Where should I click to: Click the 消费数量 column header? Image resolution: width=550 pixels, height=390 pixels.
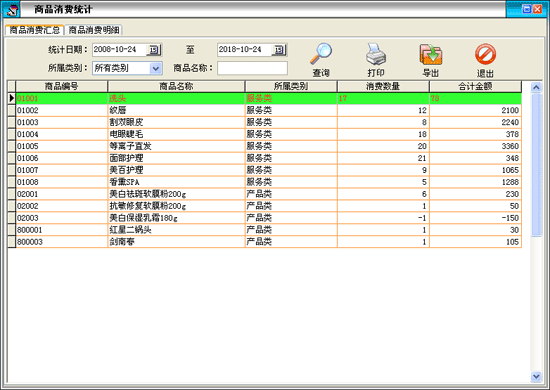[383, 86]
